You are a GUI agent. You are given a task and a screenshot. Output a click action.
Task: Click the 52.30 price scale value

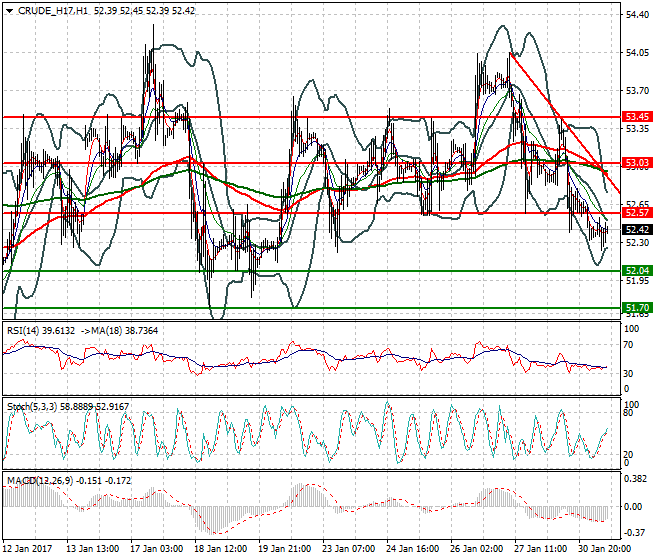coord(637,243)
